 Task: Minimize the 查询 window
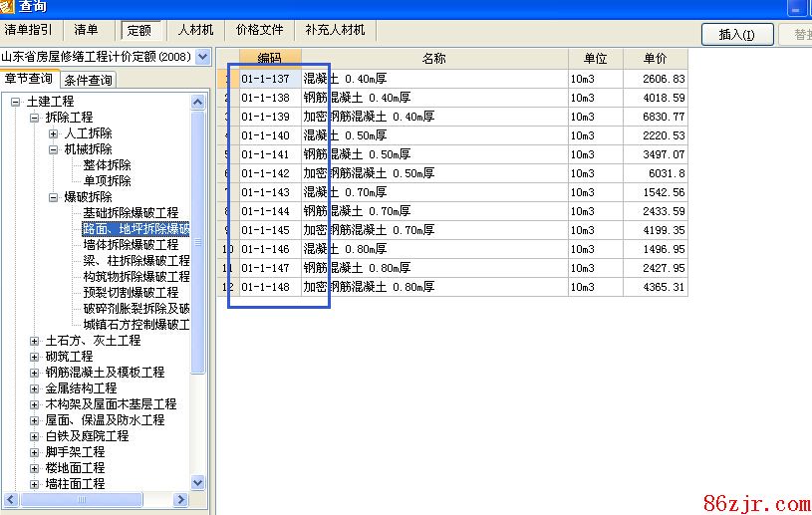795,8
